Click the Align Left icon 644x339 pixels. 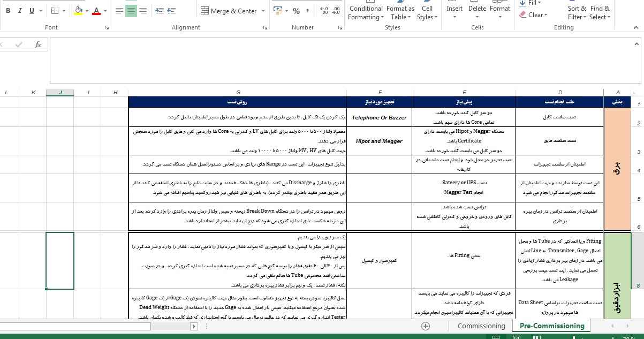pyautogui.click(x=119, y=11)
